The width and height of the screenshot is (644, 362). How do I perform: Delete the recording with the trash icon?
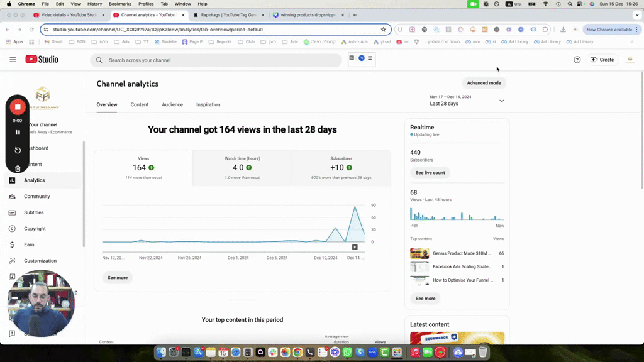[18, 168]
